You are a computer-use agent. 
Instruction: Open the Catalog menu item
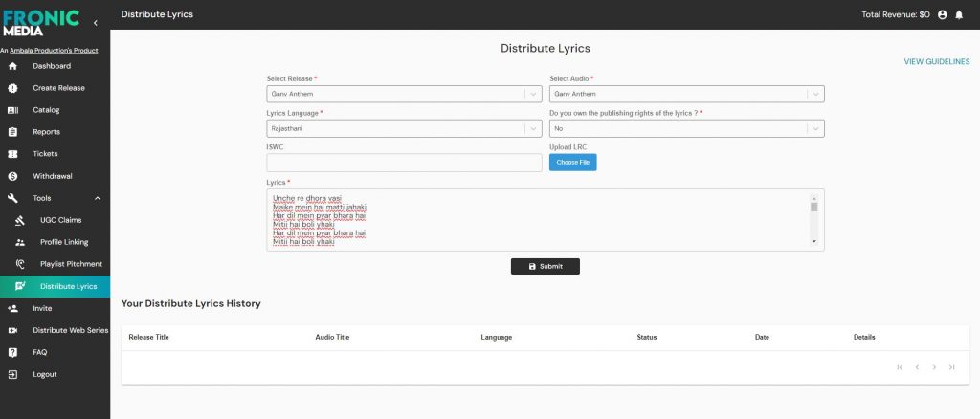coord(46,110)
